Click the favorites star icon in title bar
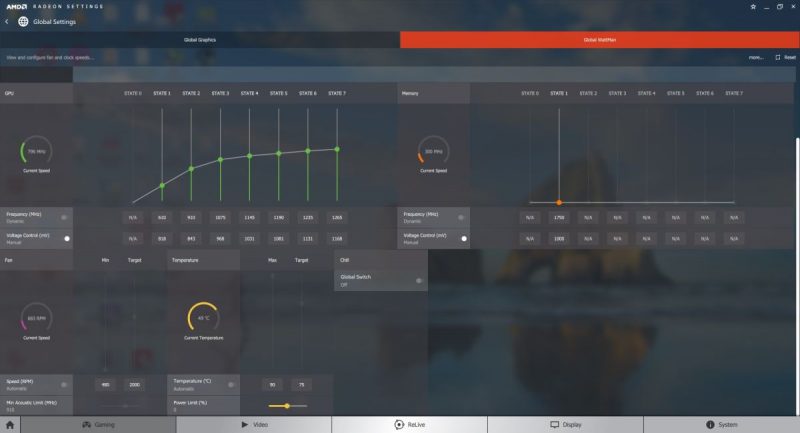 (753, 7)
